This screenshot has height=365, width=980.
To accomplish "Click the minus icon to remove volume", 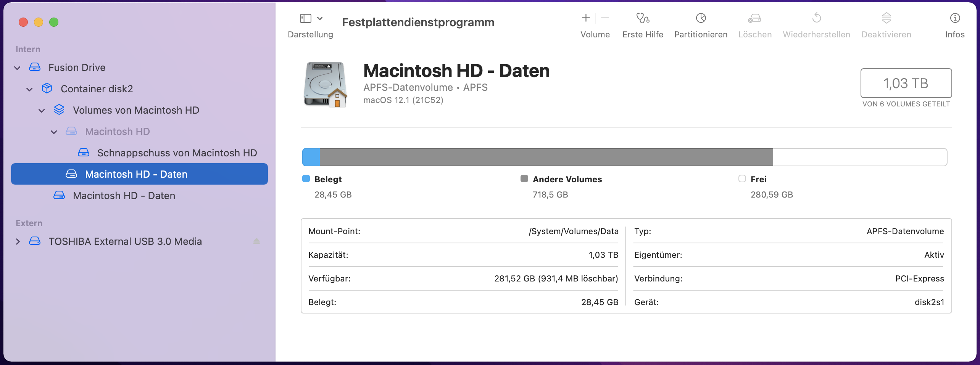I will 605,18.
